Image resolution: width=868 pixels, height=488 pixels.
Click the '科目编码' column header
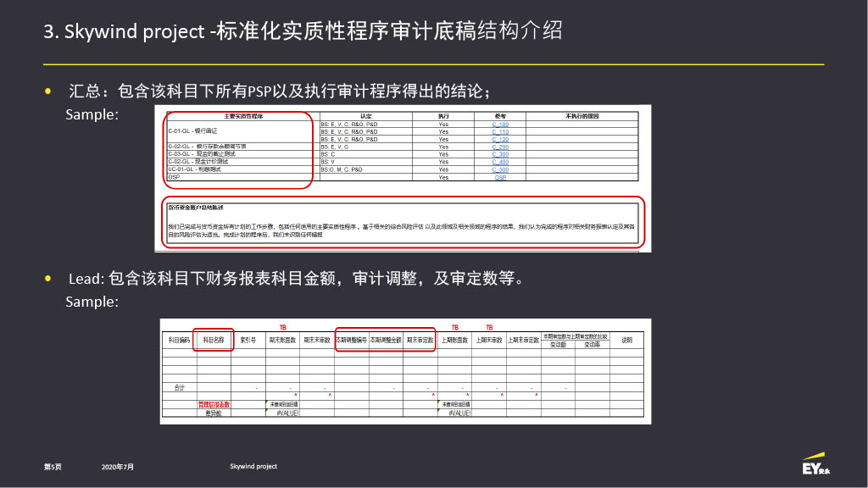pos(180,341)
